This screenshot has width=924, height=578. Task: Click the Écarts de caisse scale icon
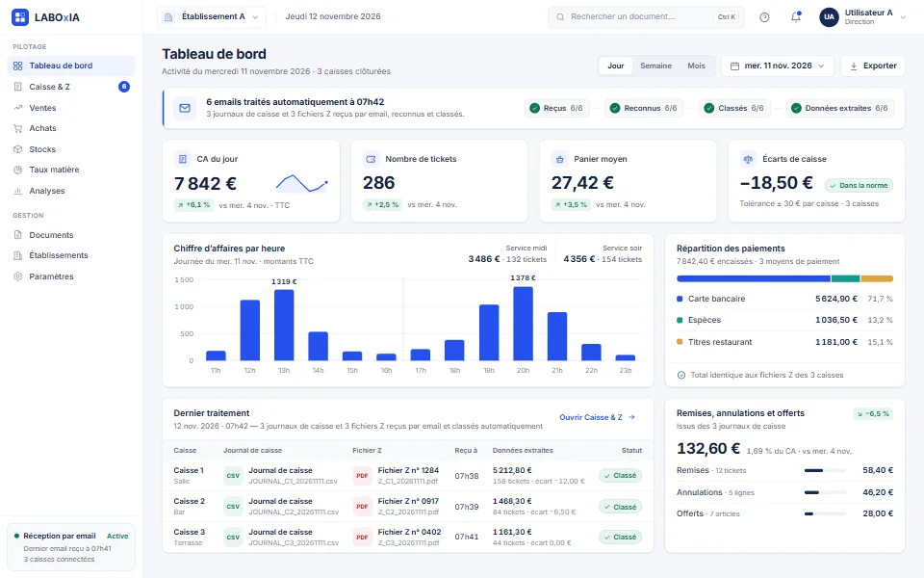point(748,159)
